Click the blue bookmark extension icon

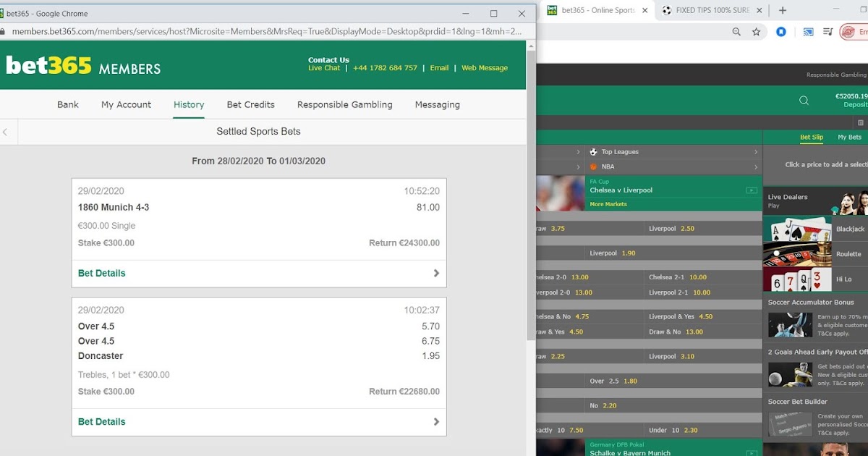point(781,32)
